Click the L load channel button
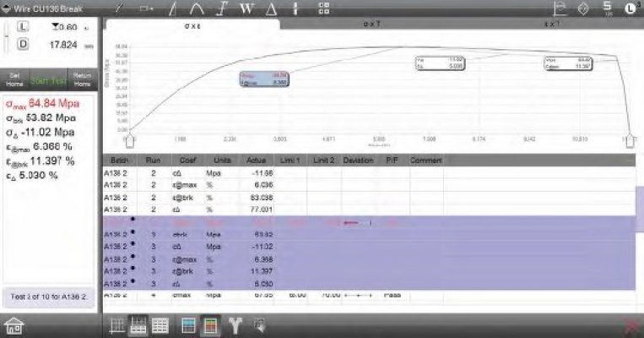Screen dimensions: 644x338 tap(23, 27)
